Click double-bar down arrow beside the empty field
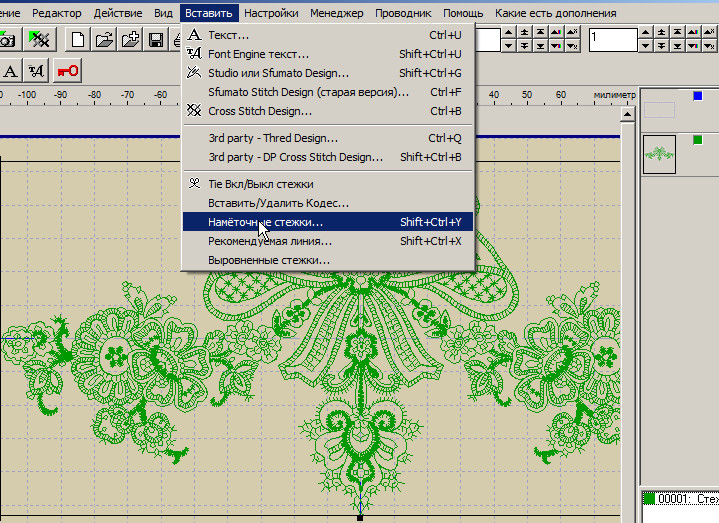This screenshot has height=523, width=719. tap(524, 46)
